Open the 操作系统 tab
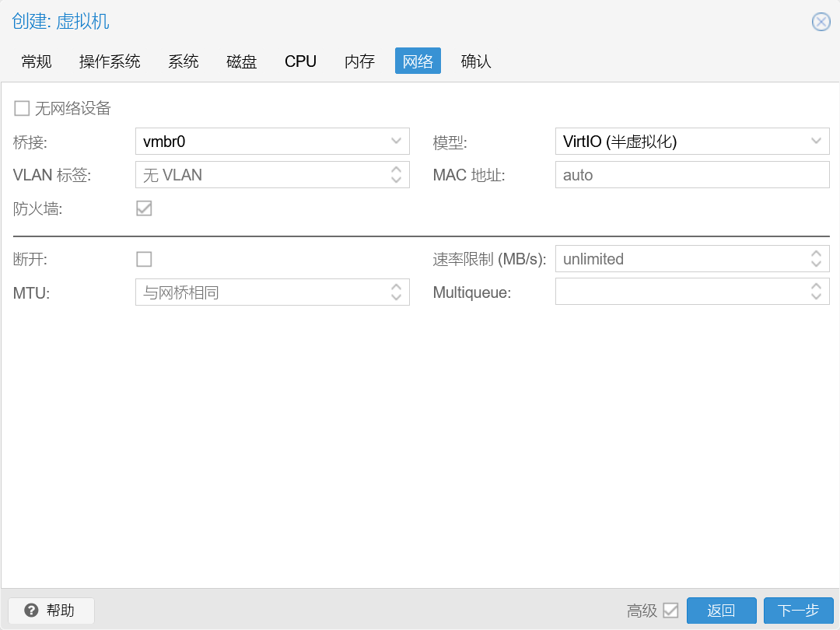The image size is (840, 630). click(110, 61)
